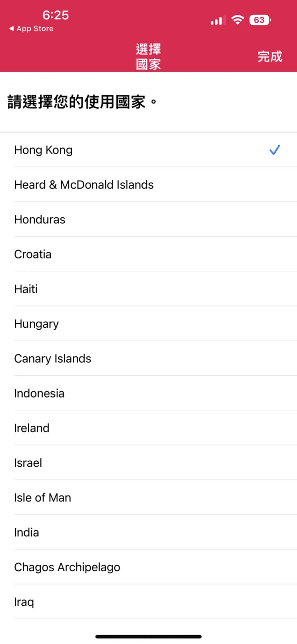
Task: Tap the 完成 button to finish
Action: tap(270, 56)
